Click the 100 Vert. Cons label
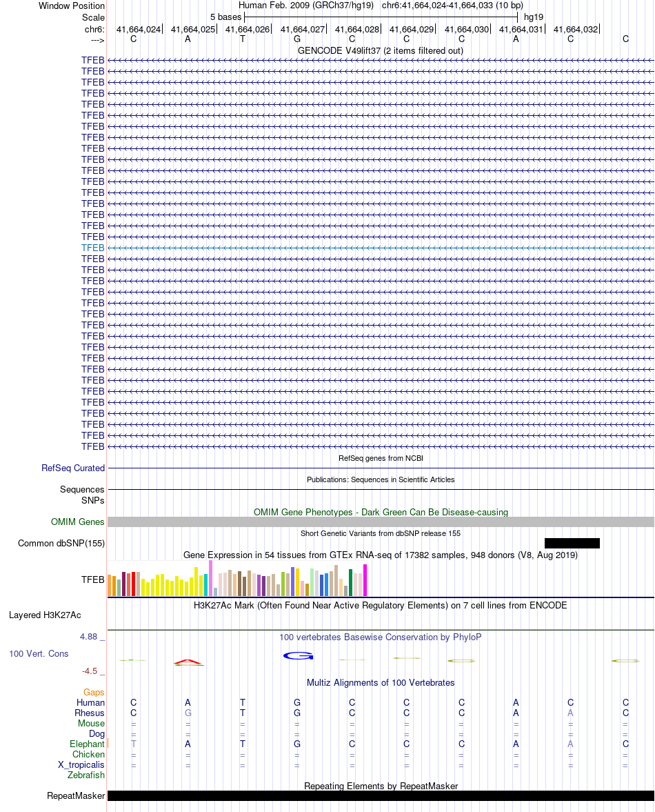The height and width of the screenshot is (812, 655). coord(39,653)
